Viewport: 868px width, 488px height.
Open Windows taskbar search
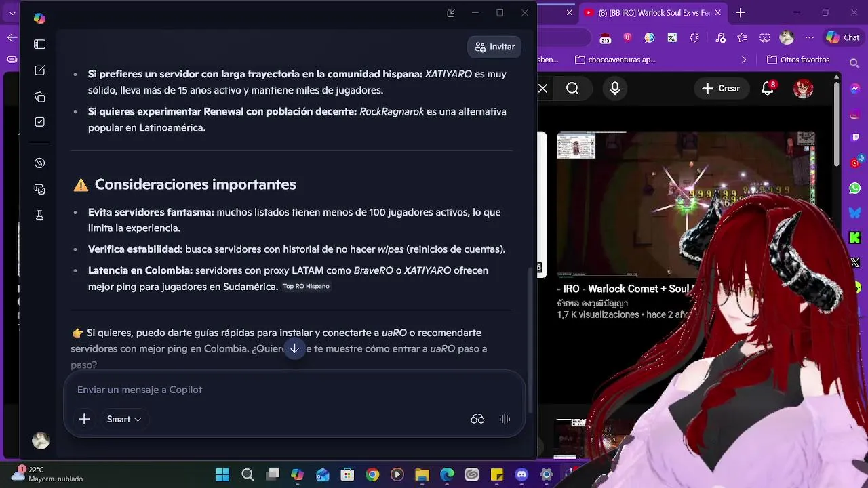point(248,474)
